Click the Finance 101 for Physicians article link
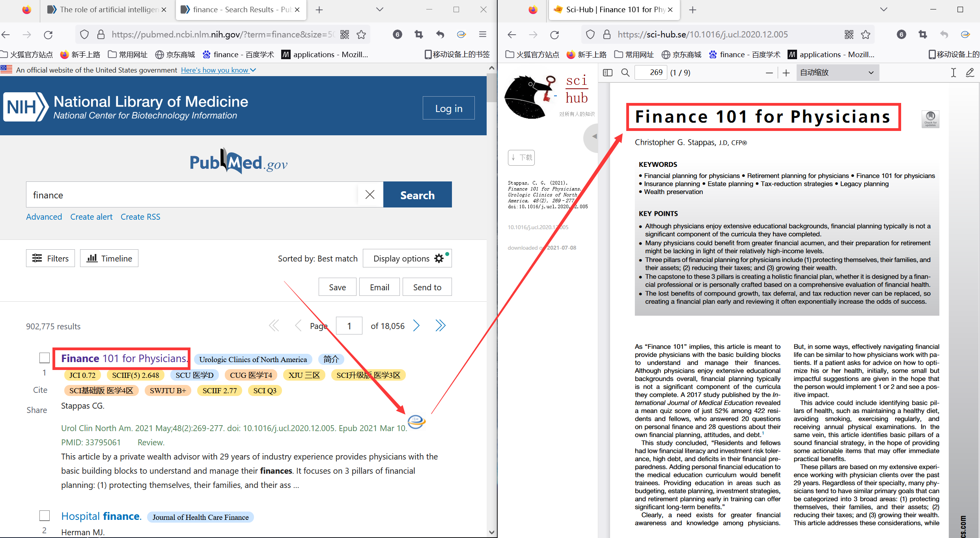The width and height of the screenshot is (980, 538). click(123, 358)
